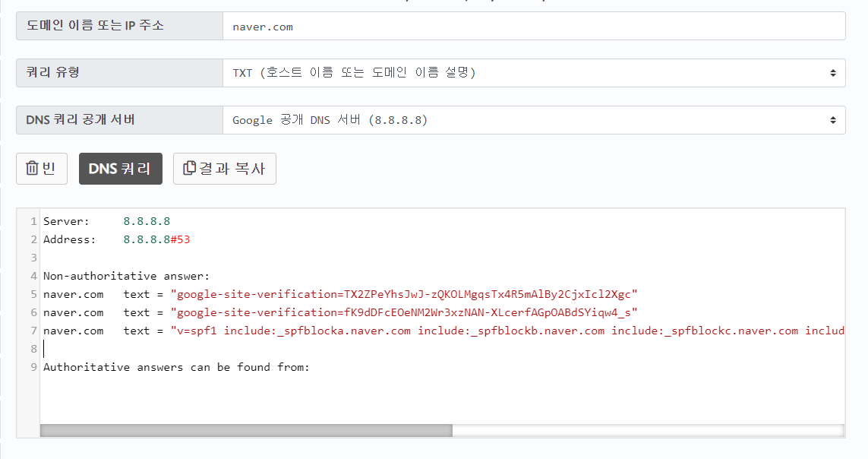Run the DNS 쿼리 button
868x459 pixels.
121,168
